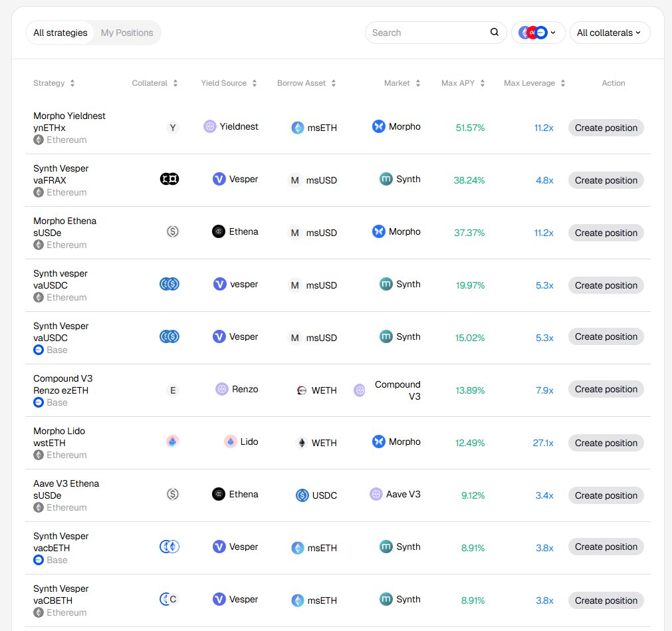Create position for Morpho Yieldnest ynETHx
Screen dimensions: 672x631
tap(606, 128)
